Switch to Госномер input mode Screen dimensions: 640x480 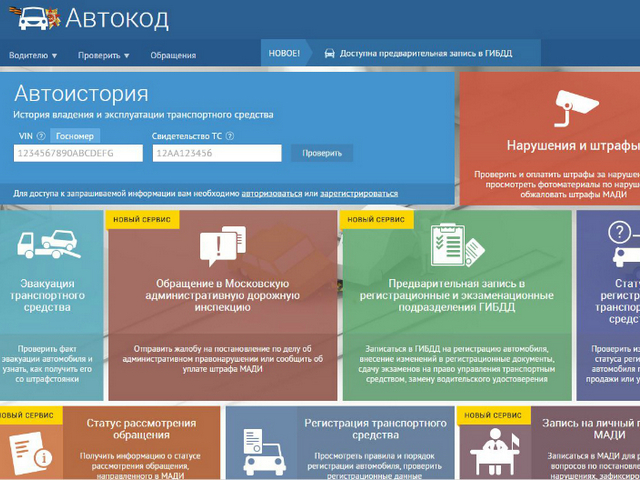tap(76, 136)
